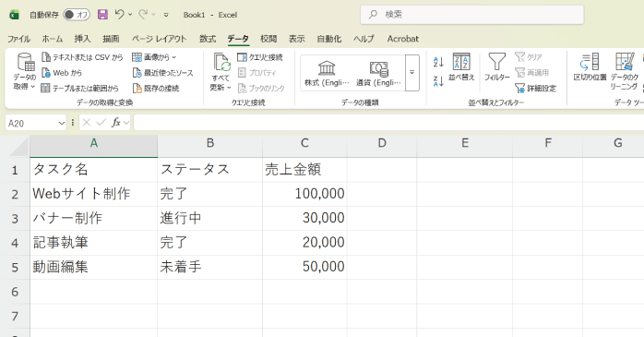Click the fx insert function icon
This screenshot has height=337, width=644.
click(x=116, y=123)
